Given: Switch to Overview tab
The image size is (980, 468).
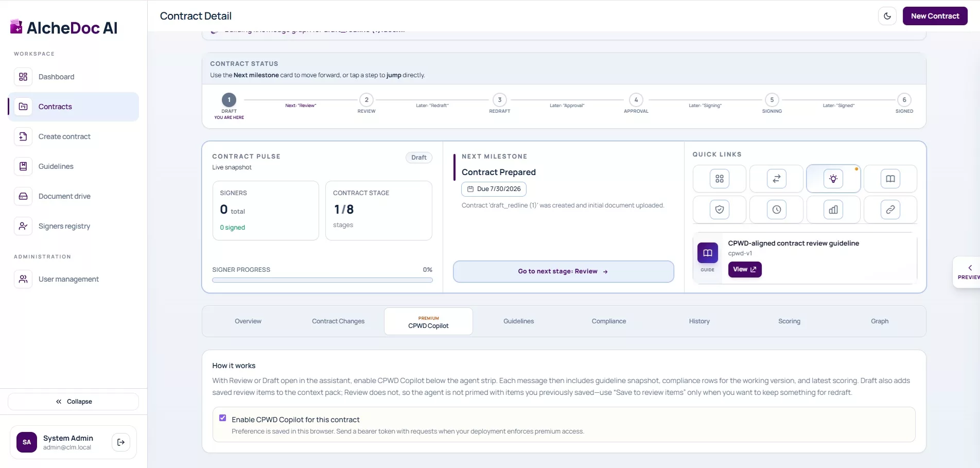Looking at the screenshot, I should [248, 321].
